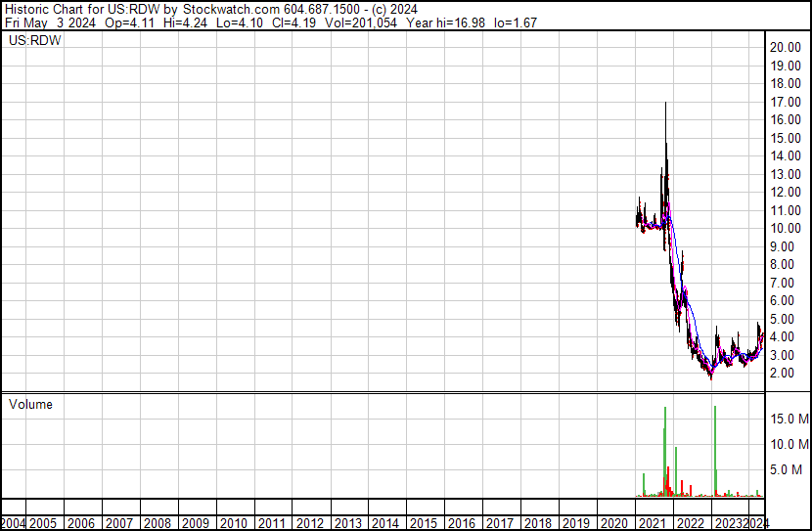Click the price low point near 2.00
The image size is (812, 531).
(711, 377)
